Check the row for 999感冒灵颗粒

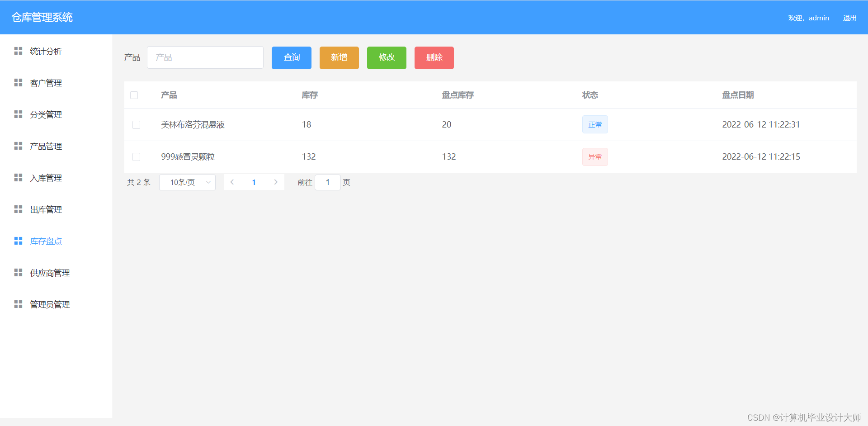click(x=136, y=157)
